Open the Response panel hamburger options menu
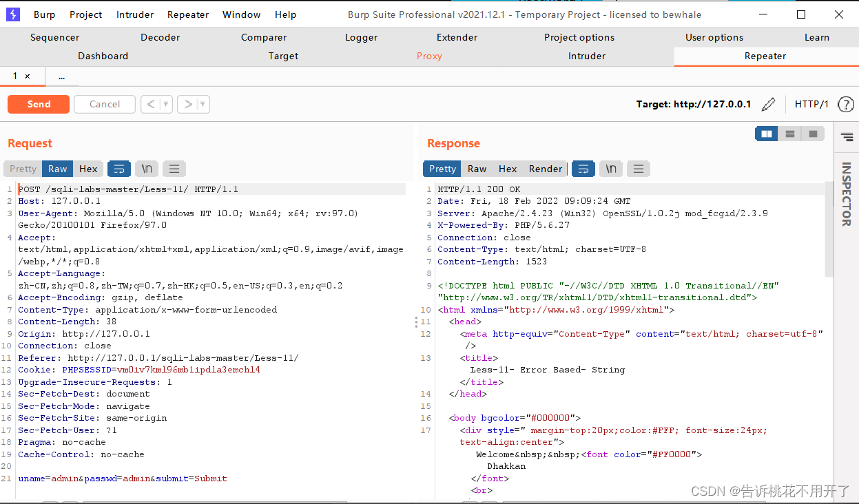Image resolution: width=859 pixels, height=504 pixels. [x=639, y=169]
